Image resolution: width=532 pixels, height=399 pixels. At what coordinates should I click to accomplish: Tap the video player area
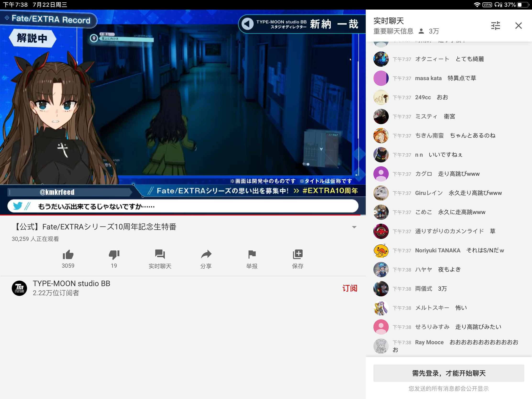[x=183, y=112]
